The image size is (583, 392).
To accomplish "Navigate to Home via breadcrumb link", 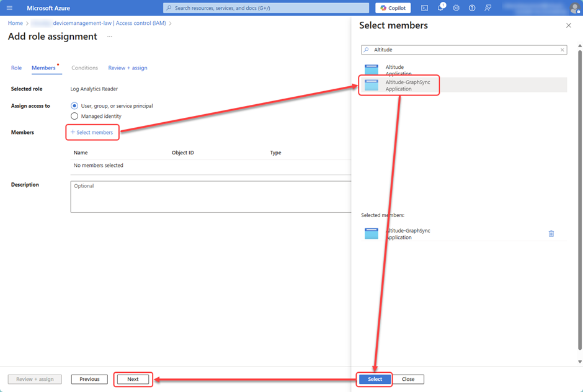I will coord(15,22).
